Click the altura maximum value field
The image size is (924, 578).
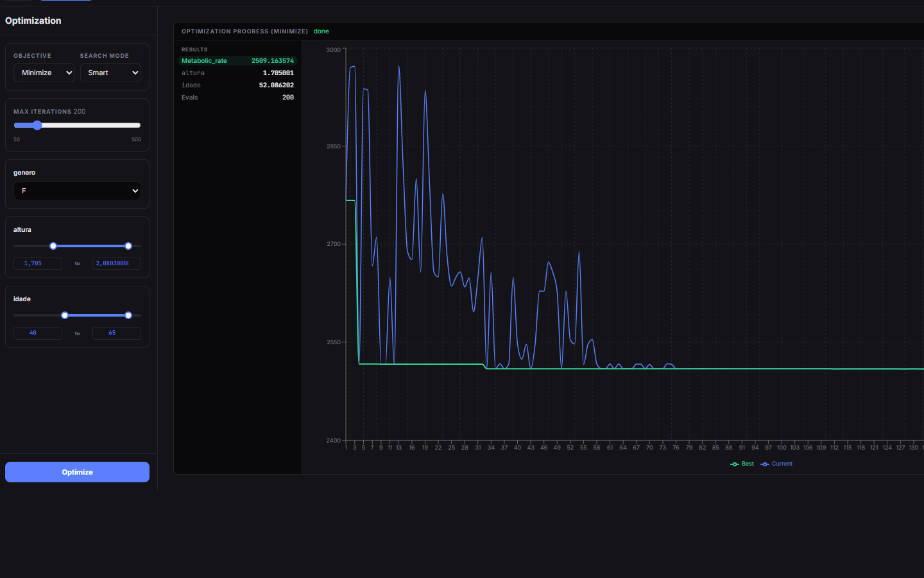(x=117, y=263)
